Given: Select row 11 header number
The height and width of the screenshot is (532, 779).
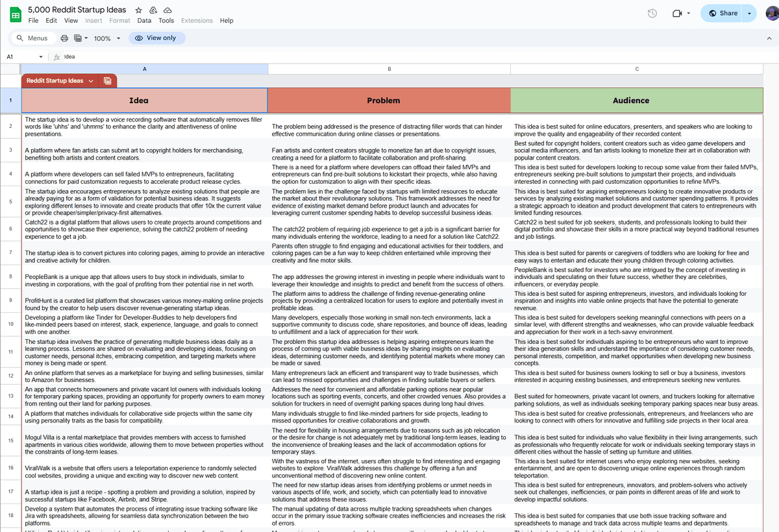Looking at the screenshot, I should tap(10, 352).
